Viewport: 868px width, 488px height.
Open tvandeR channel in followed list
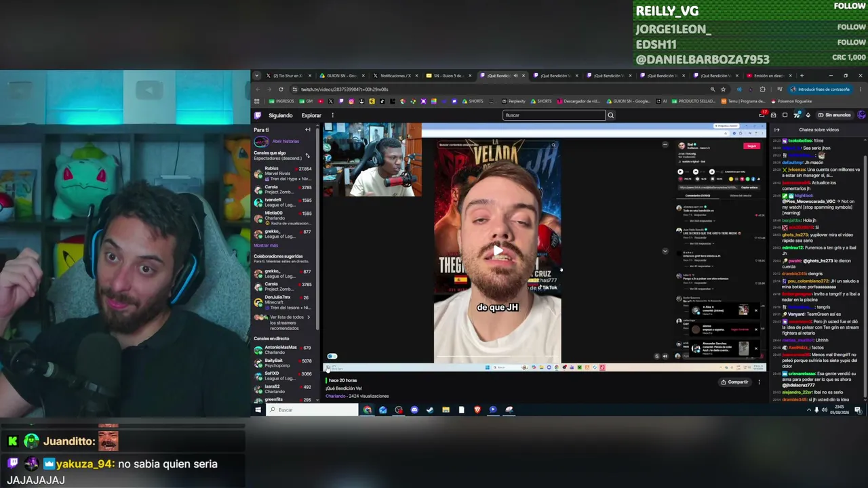coord(283,202)
